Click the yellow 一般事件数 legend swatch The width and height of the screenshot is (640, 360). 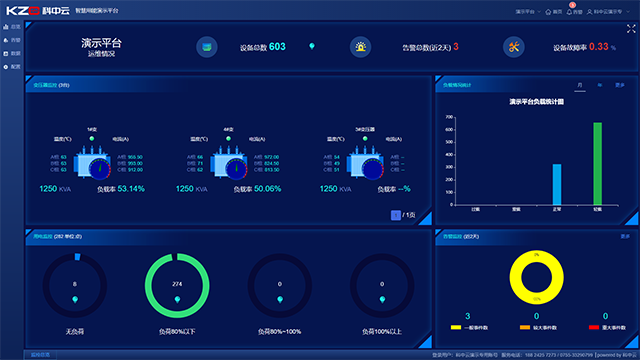456,327
